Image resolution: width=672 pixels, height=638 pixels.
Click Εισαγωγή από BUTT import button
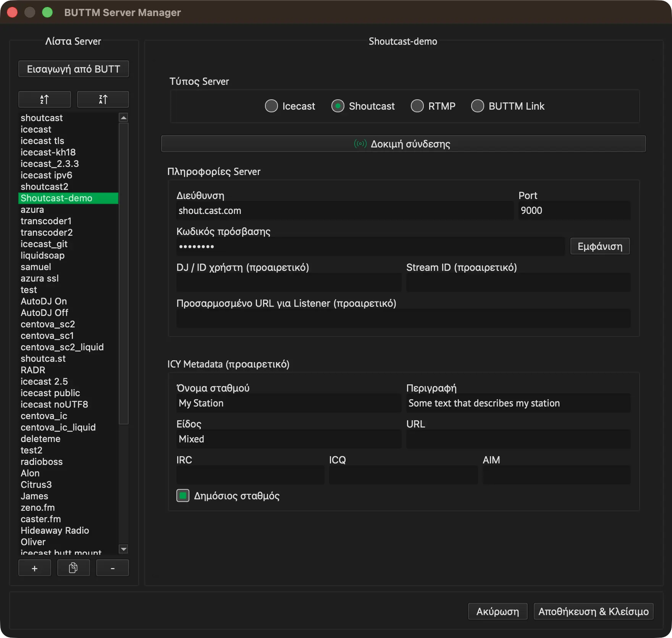[x=74, y=69]
